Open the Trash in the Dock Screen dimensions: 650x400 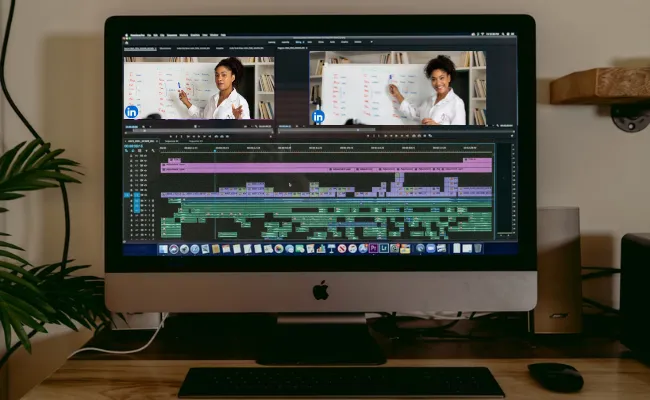click(478, 248)
